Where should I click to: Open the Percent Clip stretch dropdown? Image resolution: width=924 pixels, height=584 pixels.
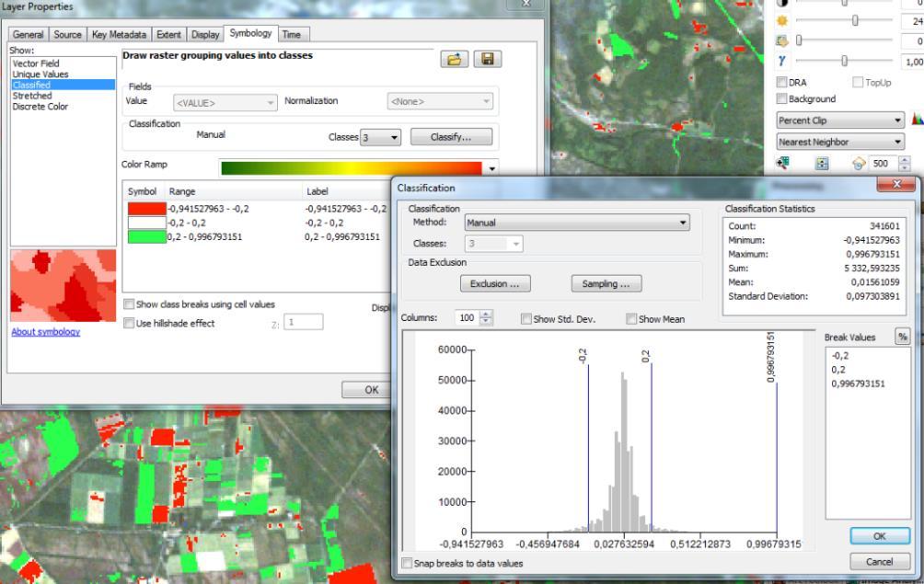pos(840,120)
